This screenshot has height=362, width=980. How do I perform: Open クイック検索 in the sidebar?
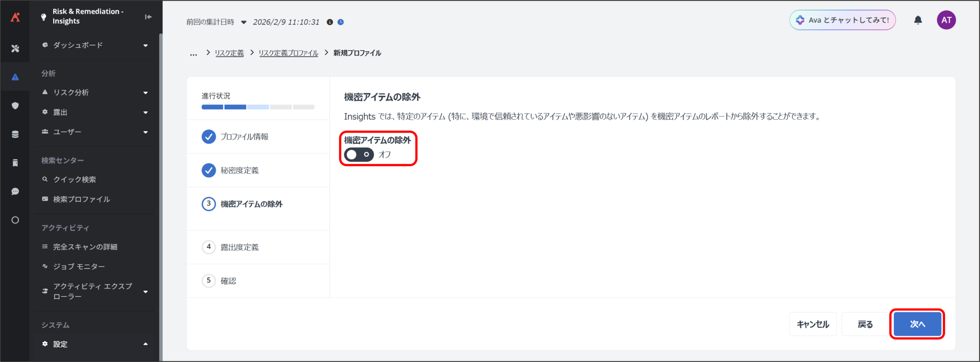coord(75,180)
